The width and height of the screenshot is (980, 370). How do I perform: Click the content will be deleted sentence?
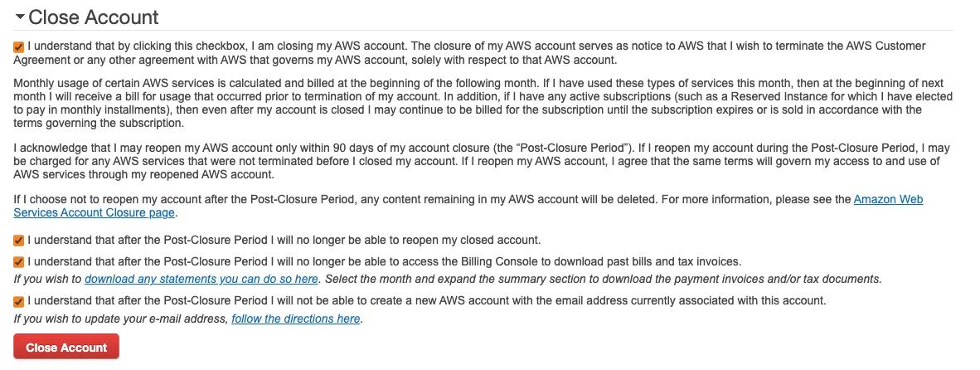coord(431,199)
